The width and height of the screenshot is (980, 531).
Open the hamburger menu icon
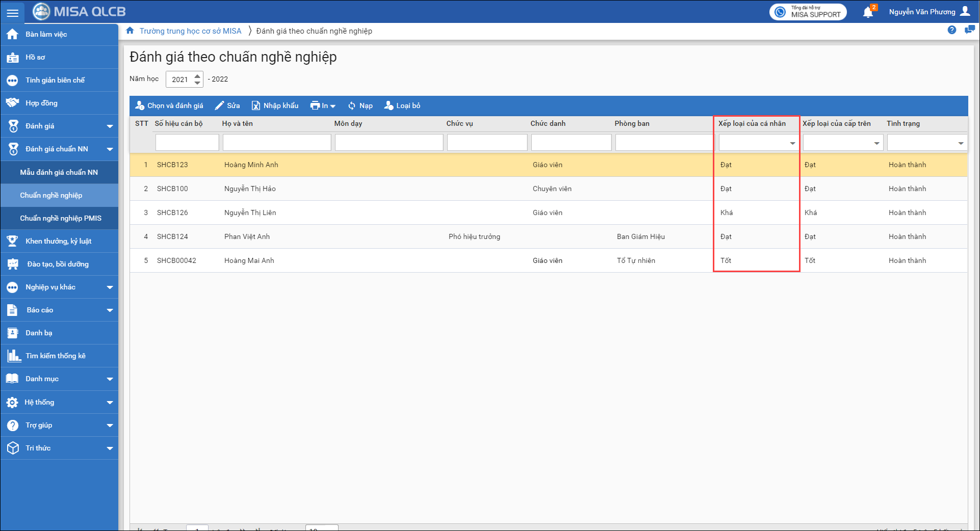13,12
